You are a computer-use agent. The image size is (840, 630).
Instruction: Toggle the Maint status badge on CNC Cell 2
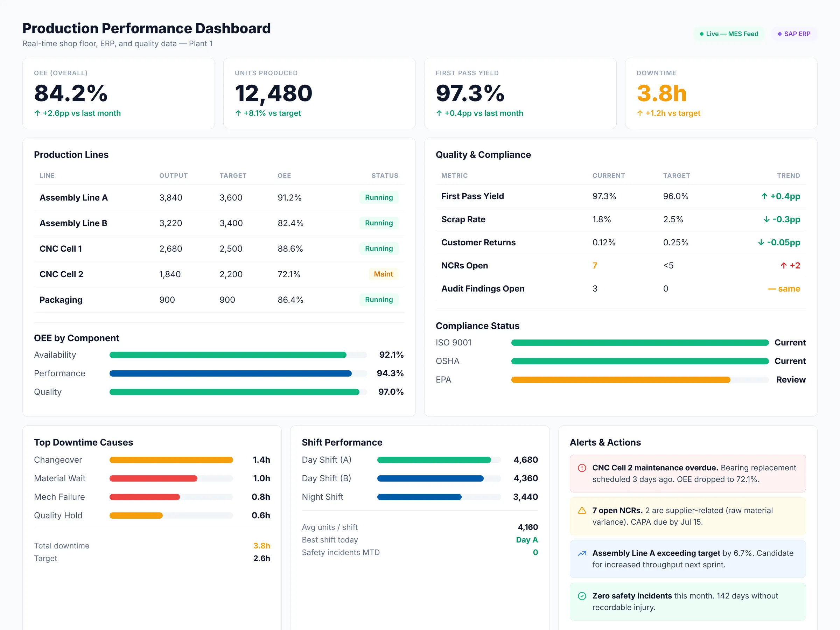pyautogui.click(x=383, y=274)
